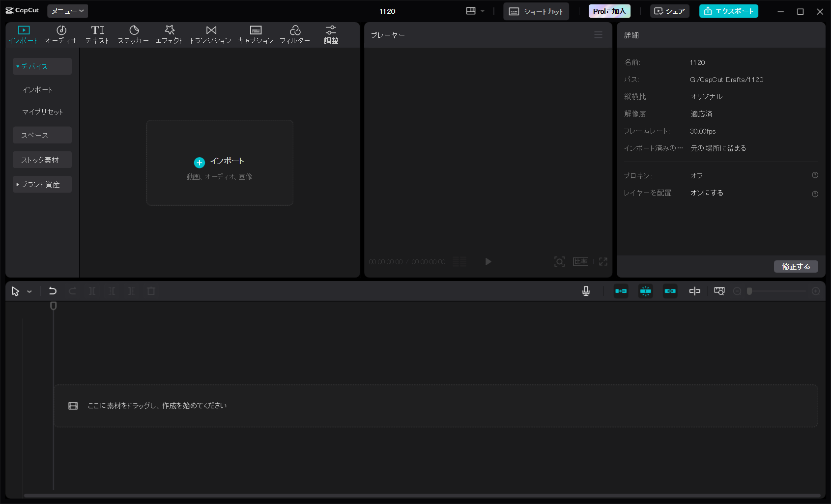Open the メニュー dropdown
The height and width of the screenshot is (504, 831).
click(67, 10)
